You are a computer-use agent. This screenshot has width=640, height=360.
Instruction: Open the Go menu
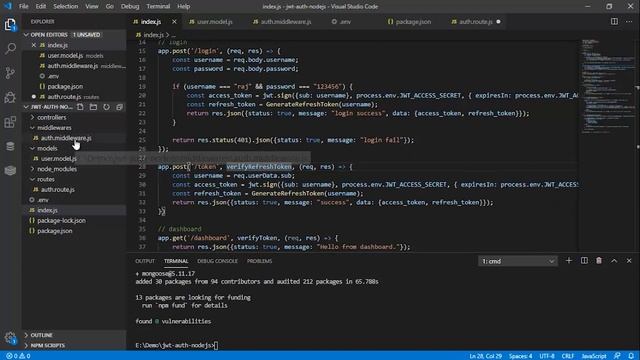tap(109, 7)
